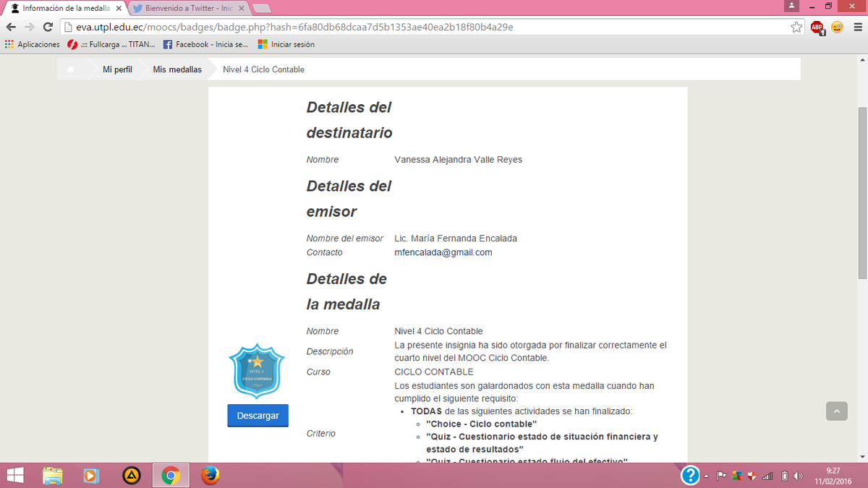Click the browser forward arrow

pyautogui.click(x=29, y=27)
